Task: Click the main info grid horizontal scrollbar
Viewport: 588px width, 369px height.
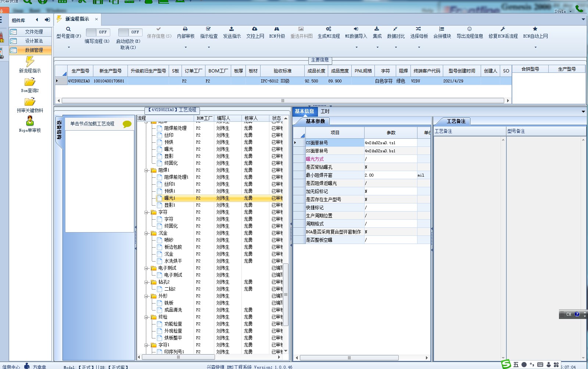Action: click(x=283, y=100)
